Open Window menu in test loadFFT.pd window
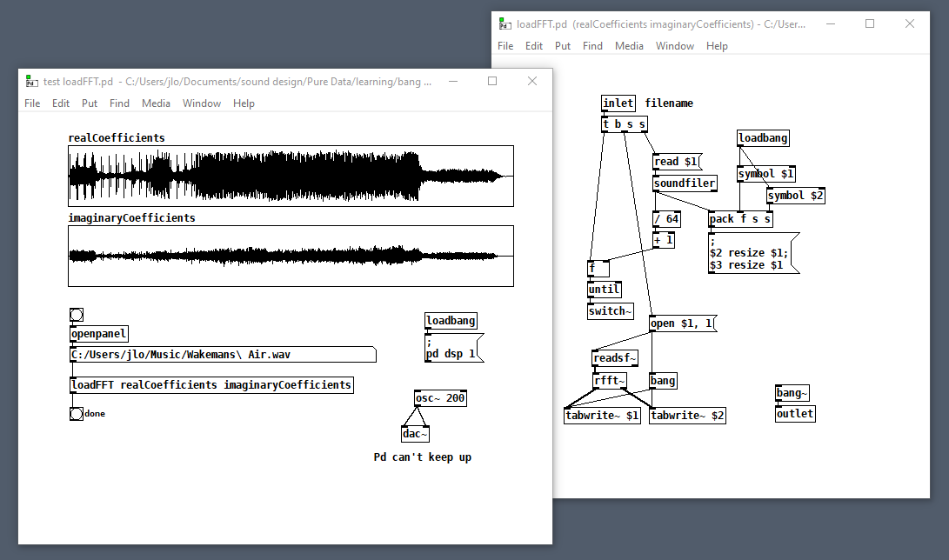 click(x=202, y=103)
